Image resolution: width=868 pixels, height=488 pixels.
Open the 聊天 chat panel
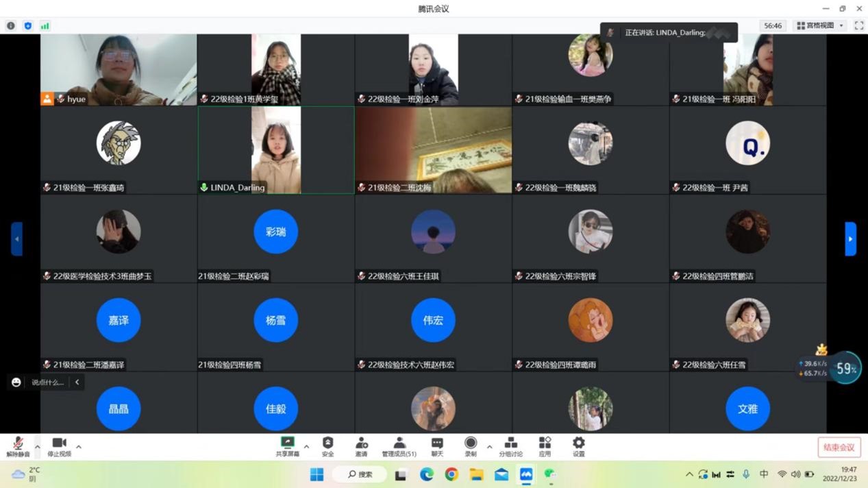(x=437, y=446)
